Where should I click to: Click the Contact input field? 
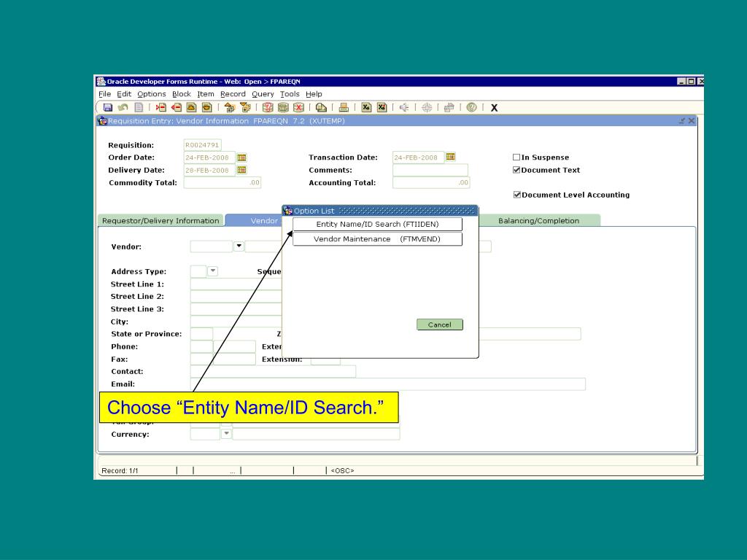click(x=273, y=371)
